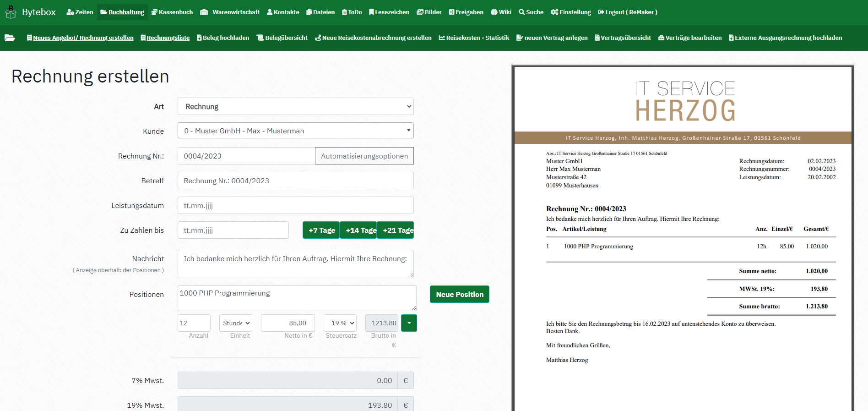The height and width of the screenshot is (411, 868).
Task: Open the Einheit dropdown showing Stunde
Action: click(x=236, y=323)
